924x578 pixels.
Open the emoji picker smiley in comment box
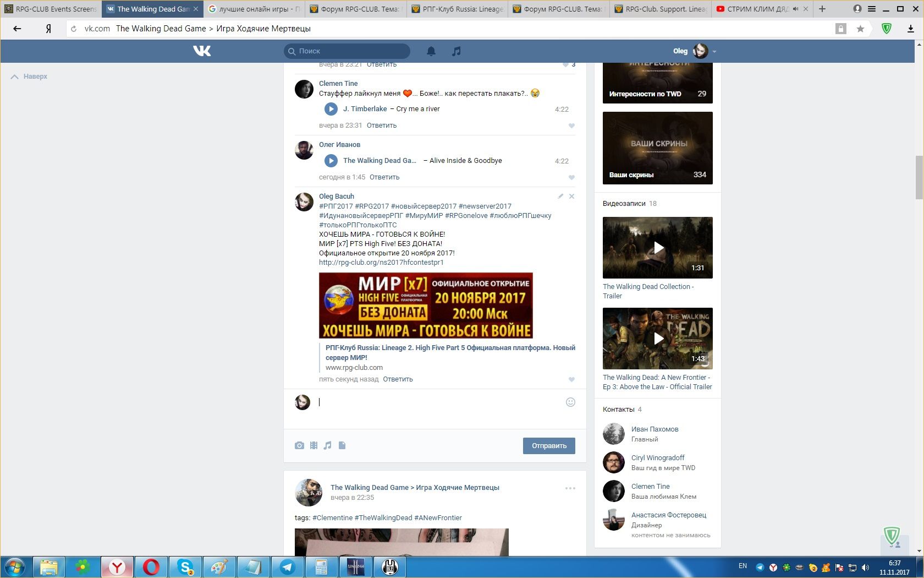pos(570,402)
